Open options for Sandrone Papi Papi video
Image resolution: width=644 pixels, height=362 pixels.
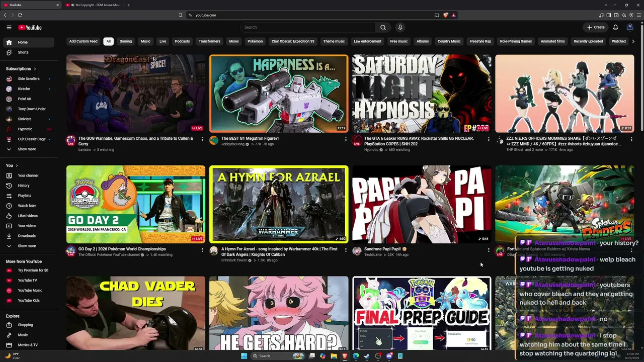coord(489,250)
